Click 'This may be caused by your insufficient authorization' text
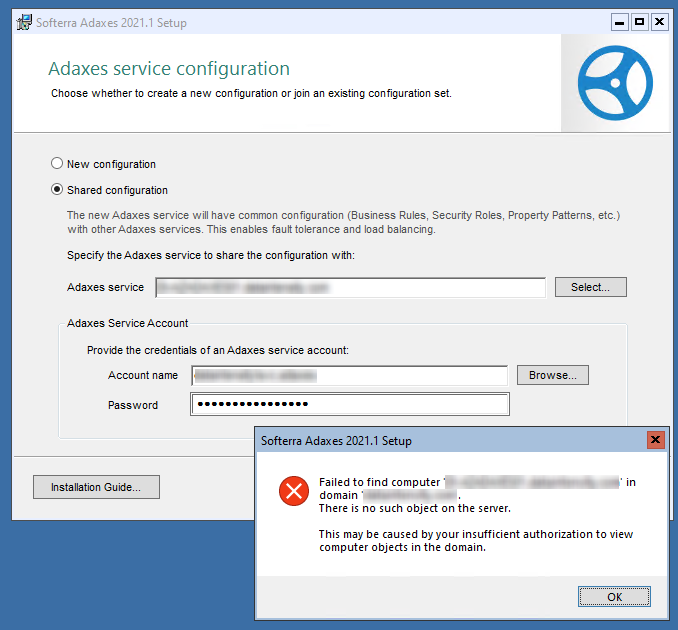The width and height of the screenshot is (678, 630). click(476, 540)
